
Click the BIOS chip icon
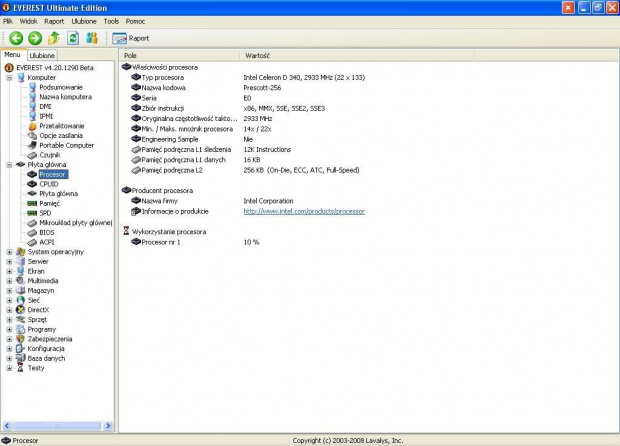32,232
